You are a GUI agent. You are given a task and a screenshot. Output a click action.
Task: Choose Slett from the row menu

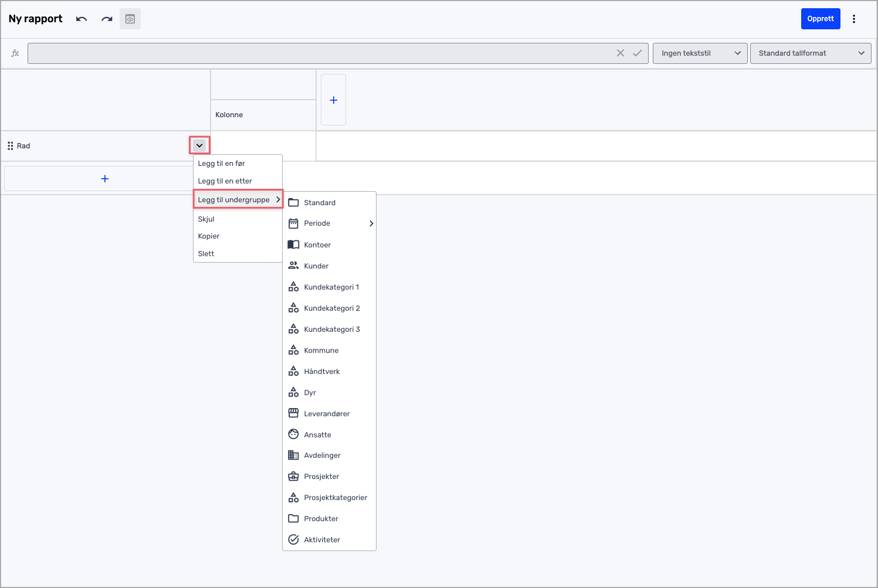(206, 254)
